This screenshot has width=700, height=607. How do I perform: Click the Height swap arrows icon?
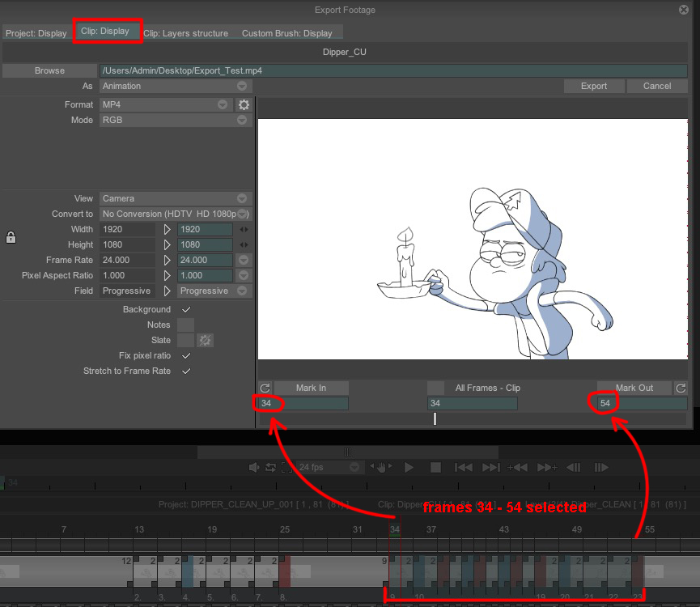[244, 244]
